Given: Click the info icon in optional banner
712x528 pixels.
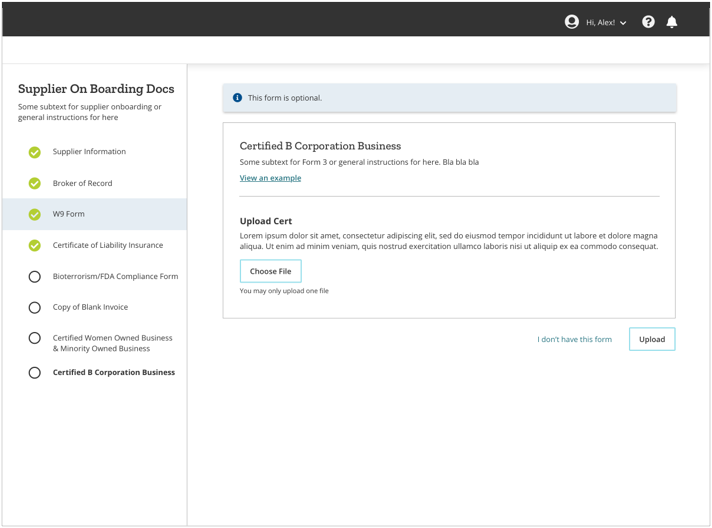Looking at the screenshot, I should 237,98.
